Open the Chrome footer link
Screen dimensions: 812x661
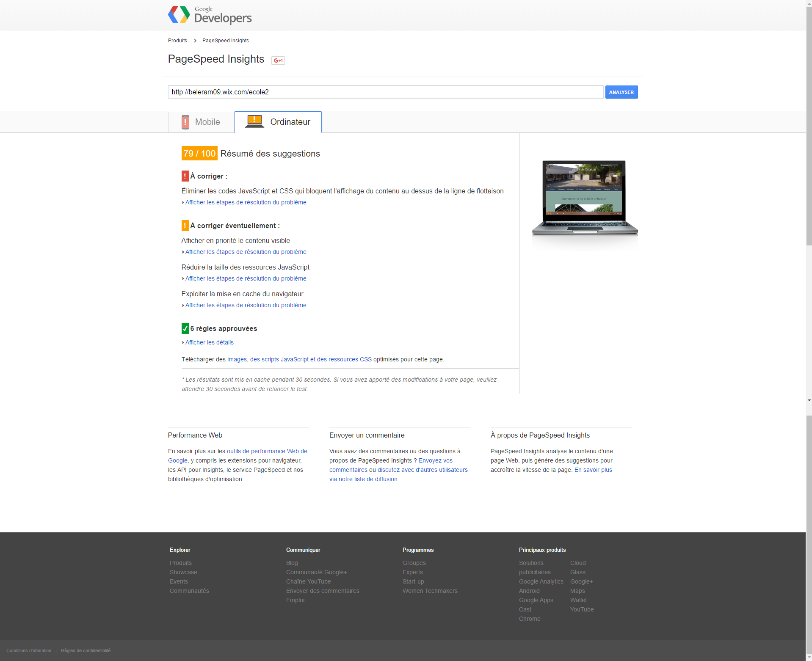(530, 619)
